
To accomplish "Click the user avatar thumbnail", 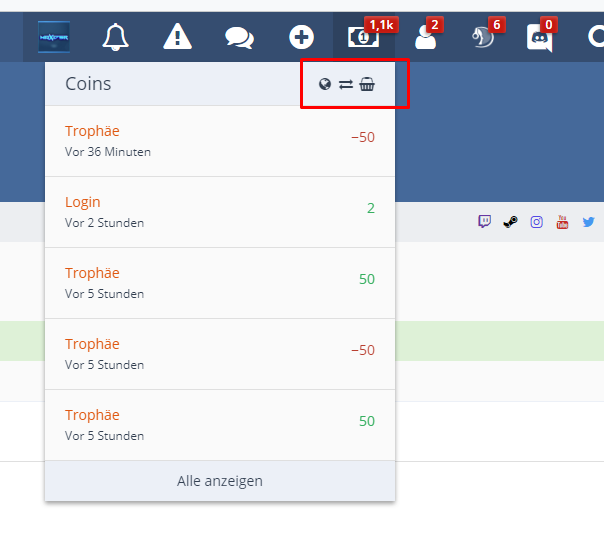I will pos(54,37).
